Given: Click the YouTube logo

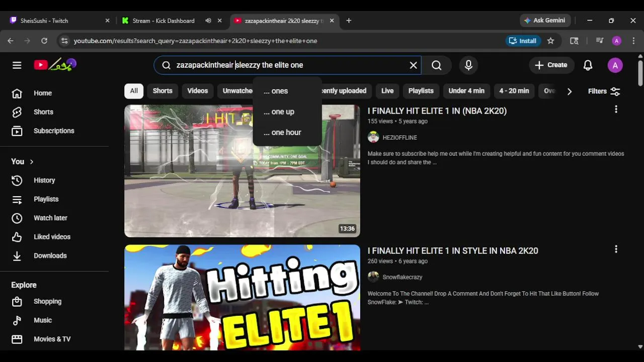Looking at the screenshot, I should click(55, 65).
